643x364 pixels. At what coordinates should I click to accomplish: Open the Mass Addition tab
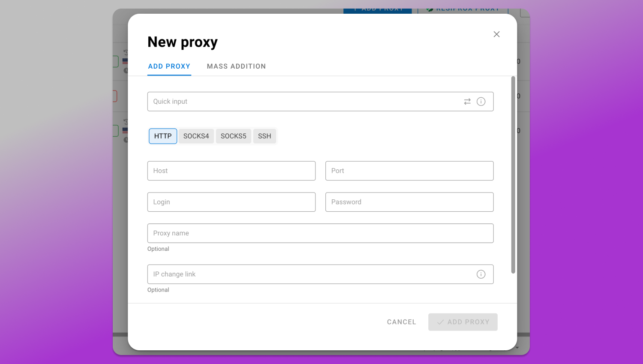coord(236,66)
